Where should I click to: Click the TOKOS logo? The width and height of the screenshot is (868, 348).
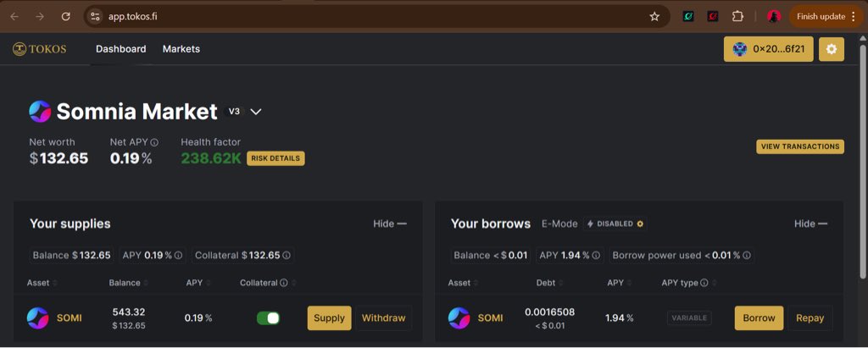click(39, 49)
